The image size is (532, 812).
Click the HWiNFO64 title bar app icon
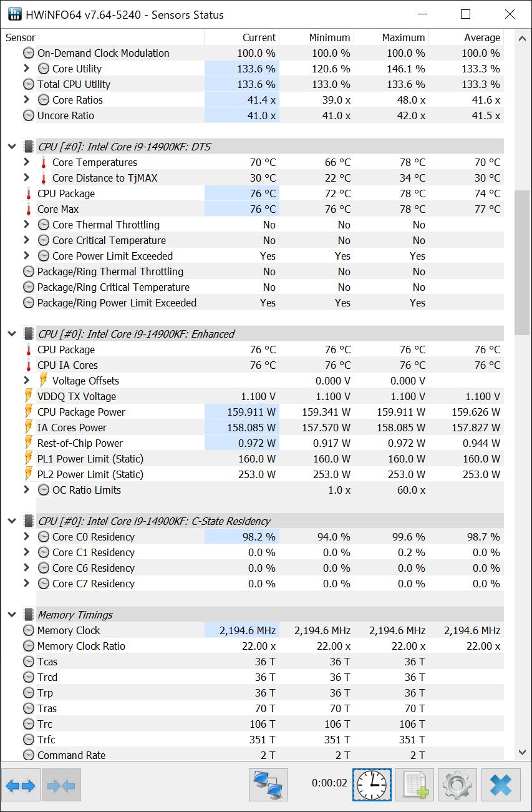(14, 14)
